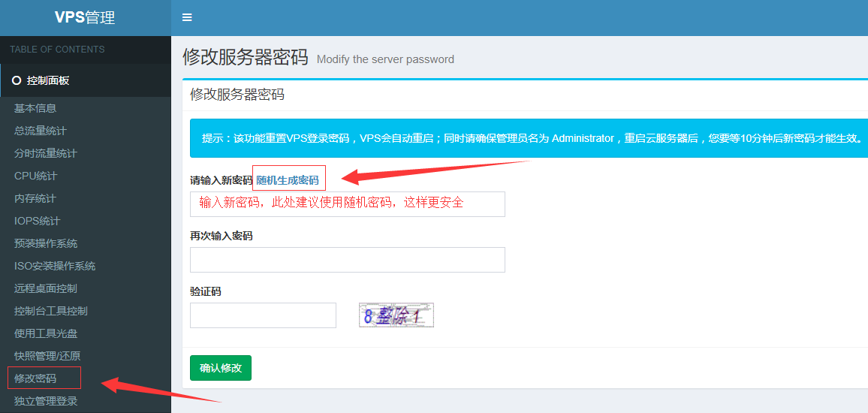Click the 再次输入密码 field label

click(222, 237)
